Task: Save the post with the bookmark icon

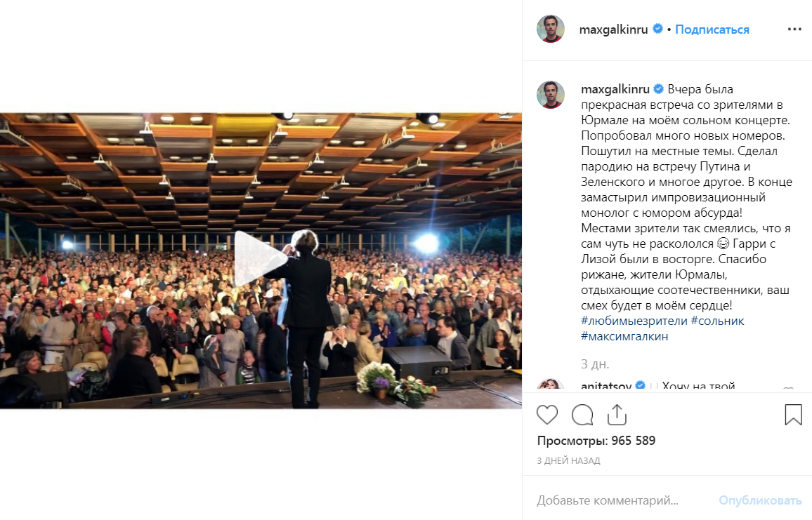Action: point(793,415)
